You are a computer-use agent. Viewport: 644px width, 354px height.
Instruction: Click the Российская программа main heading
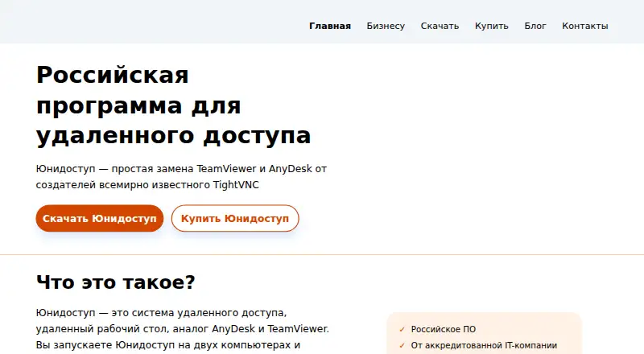tap(173, 105)
